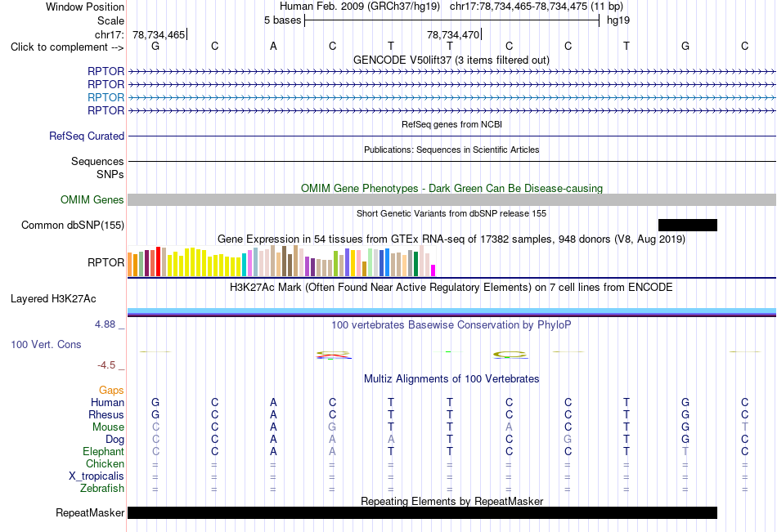Click the black RepeatMasker element bar

422,512
